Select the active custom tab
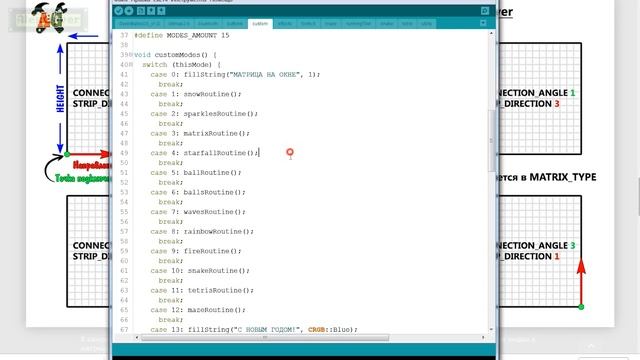Viewport: 640px width, 360px height. tap(260, 24)
